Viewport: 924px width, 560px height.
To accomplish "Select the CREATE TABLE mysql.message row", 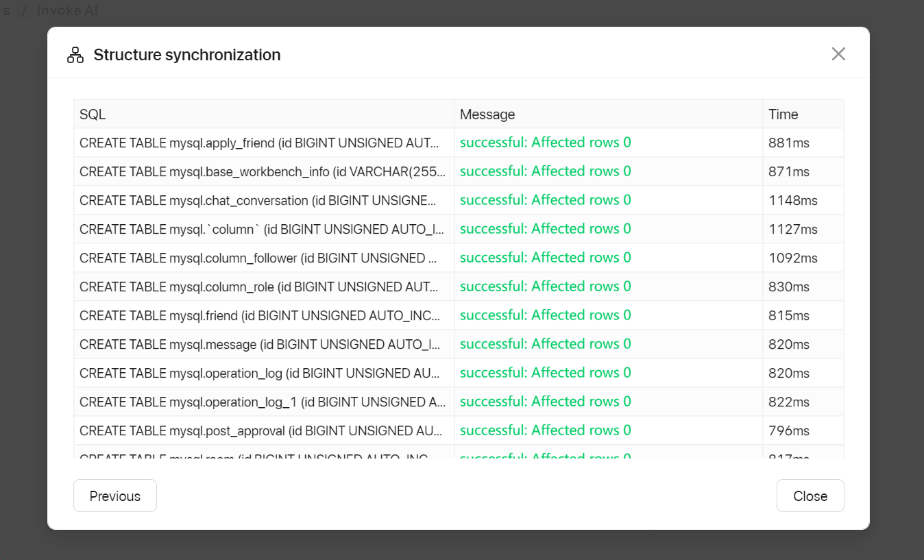I will (459, 344).
